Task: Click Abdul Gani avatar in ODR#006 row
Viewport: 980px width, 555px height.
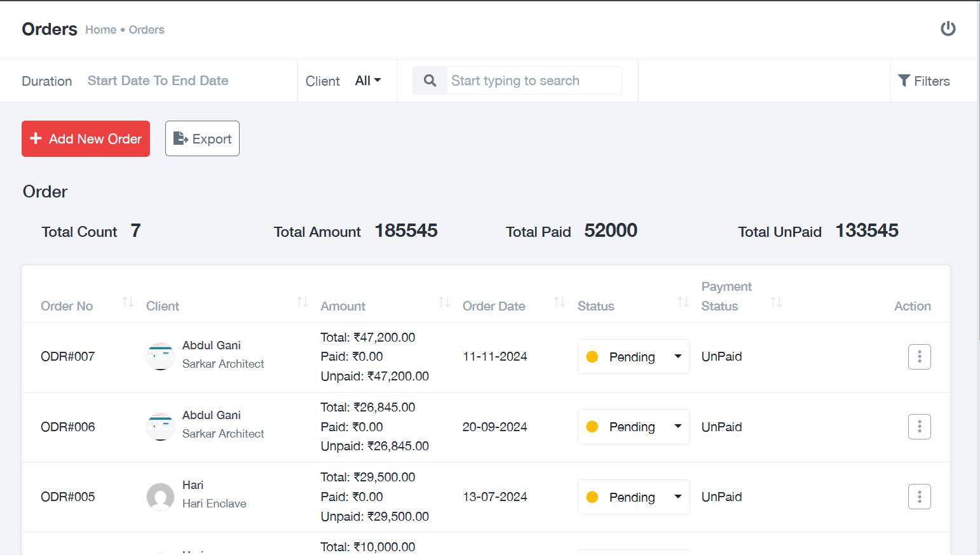Action: [160, 427]
